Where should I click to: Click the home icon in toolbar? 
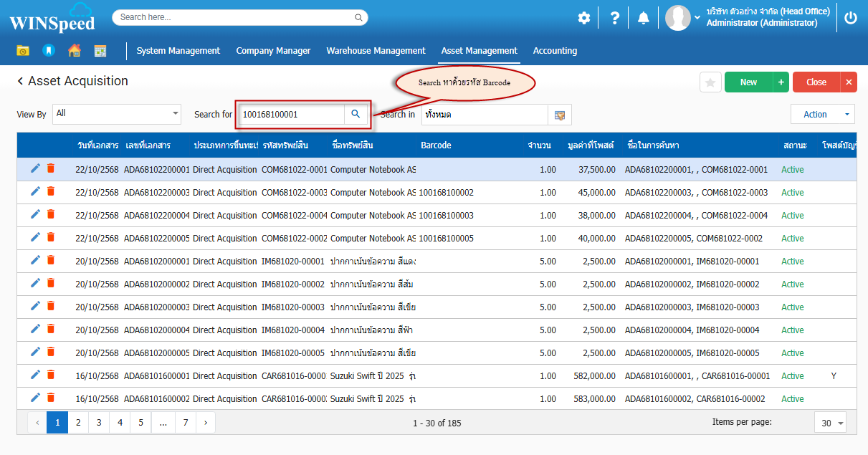(75, 51)
